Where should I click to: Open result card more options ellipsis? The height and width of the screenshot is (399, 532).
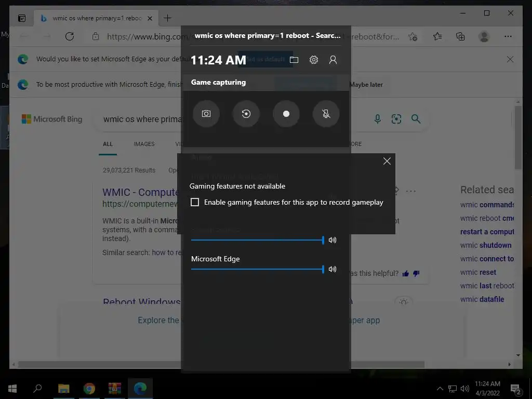[x=410, y=191]
